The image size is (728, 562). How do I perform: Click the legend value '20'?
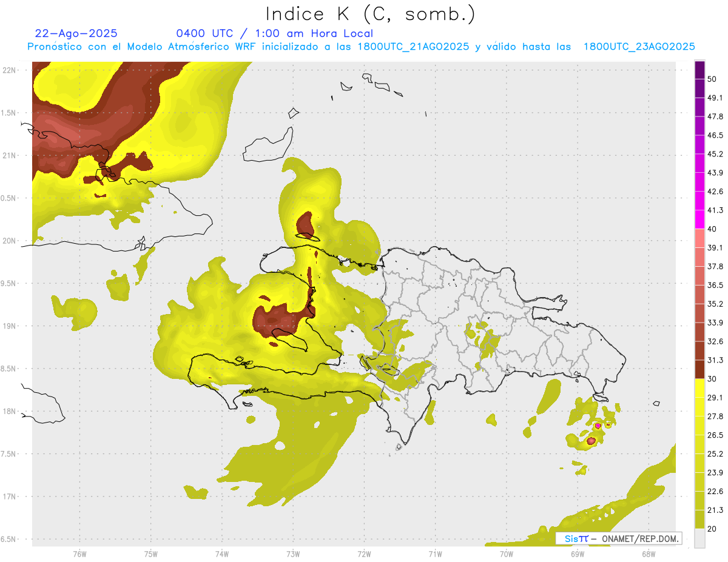[x=712, y=529]
